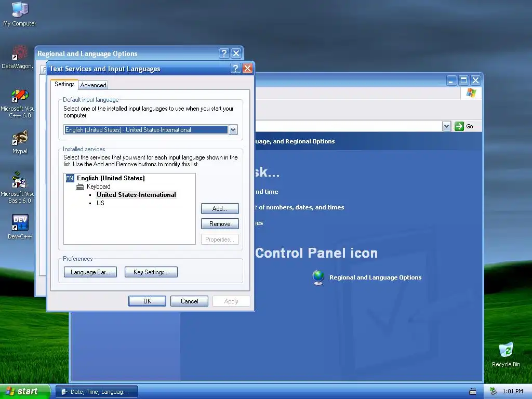Open Language Bar... preferences

[x=90, y=272]
